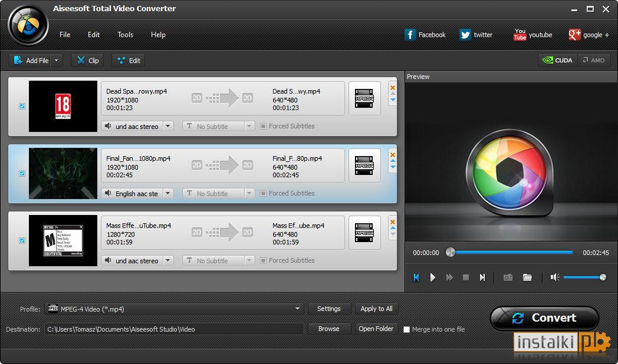Open the Profile MPEG-4 Video dropdown
This screenshot has height=364, width=618.
174,309
